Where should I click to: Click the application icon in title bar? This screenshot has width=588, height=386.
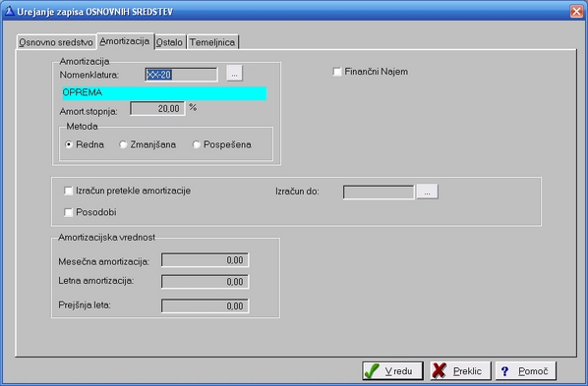tap(10, 11)
